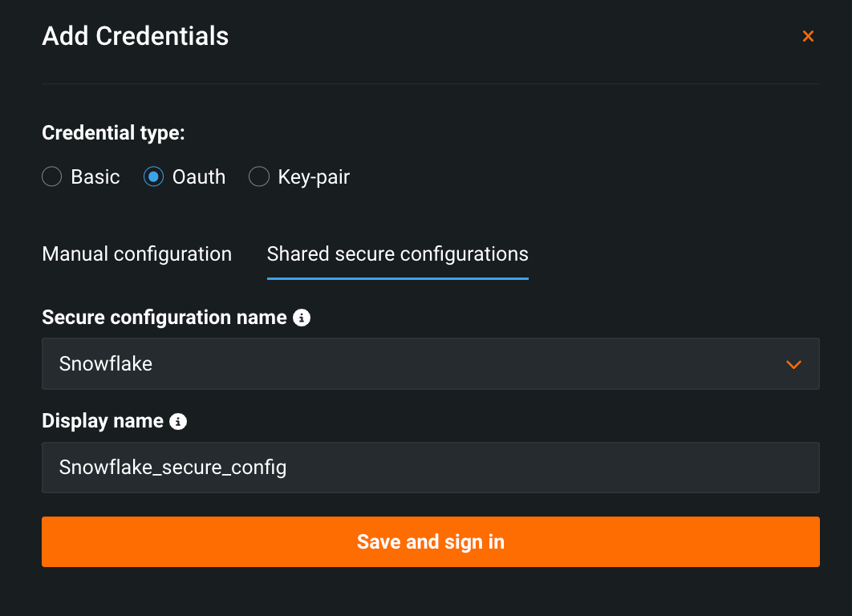Viewport: 852px width, 616px height.
Task: Click the "Display name" field label text
Action: (103, 421)
